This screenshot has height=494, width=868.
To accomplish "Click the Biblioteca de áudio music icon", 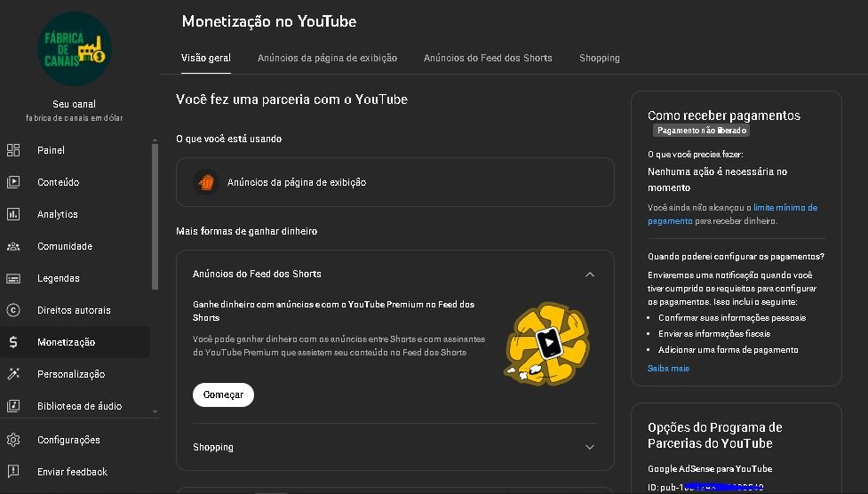I will tap(13, 406).
